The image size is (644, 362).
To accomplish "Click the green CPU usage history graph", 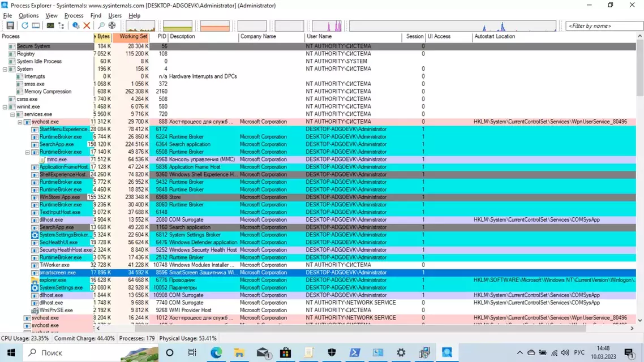I will click(140, 26).
